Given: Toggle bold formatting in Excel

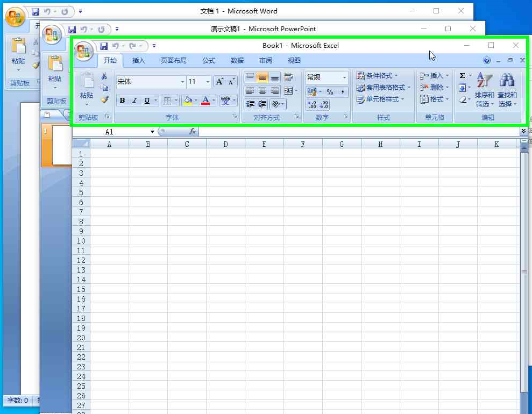Looking at the screenshot, I should [x=122, y=101].
